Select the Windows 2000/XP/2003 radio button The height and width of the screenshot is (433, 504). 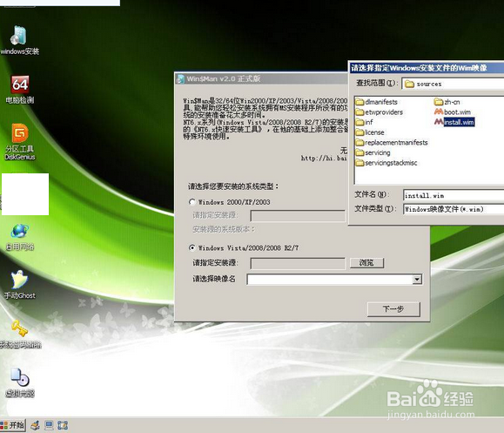[x=192, y=202]
